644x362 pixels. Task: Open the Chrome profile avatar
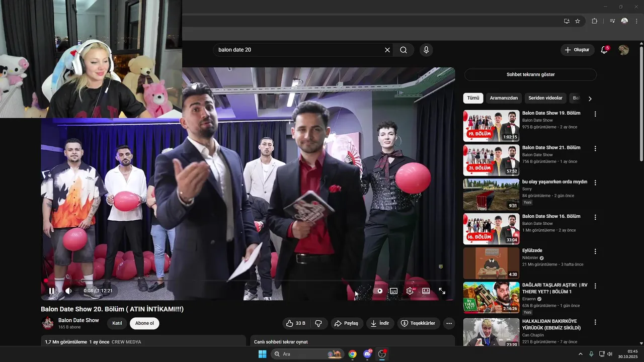point(624,21)
